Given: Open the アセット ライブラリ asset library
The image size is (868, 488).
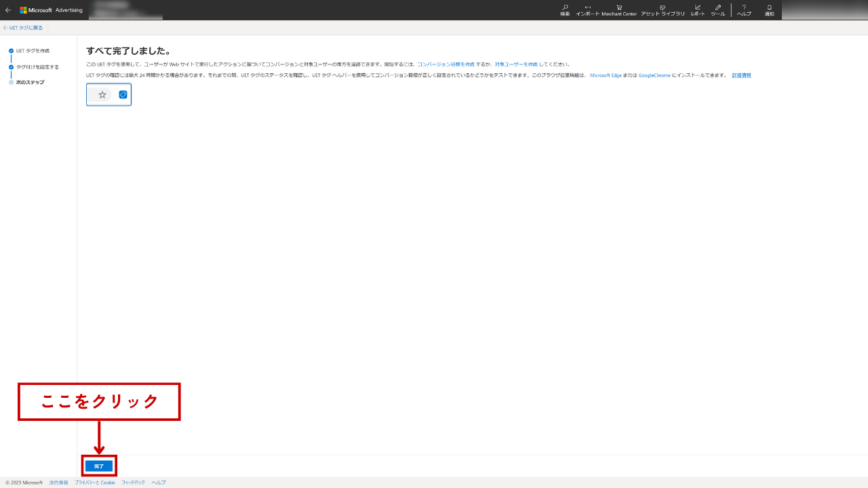Looking at the screenshot, I should [663, 10].
